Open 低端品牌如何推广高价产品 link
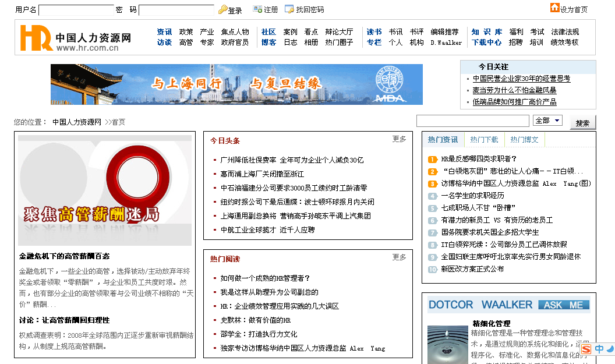 pos(514,102)
